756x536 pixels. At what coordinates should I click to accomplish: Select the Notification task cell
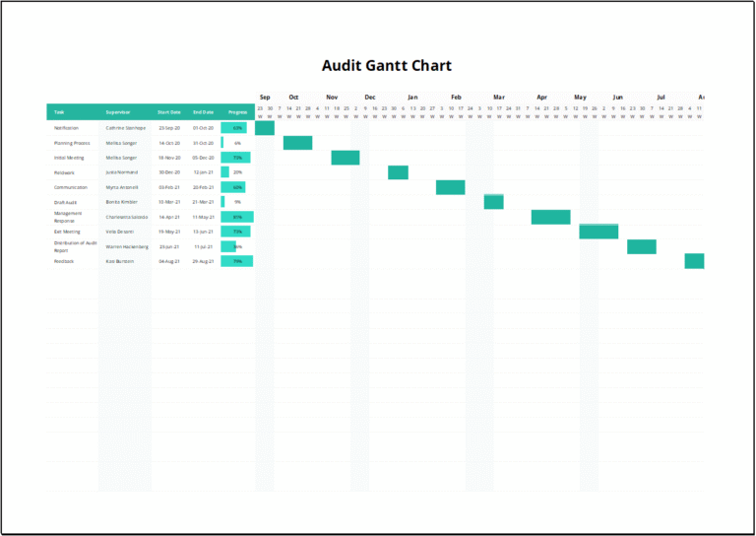66,128
